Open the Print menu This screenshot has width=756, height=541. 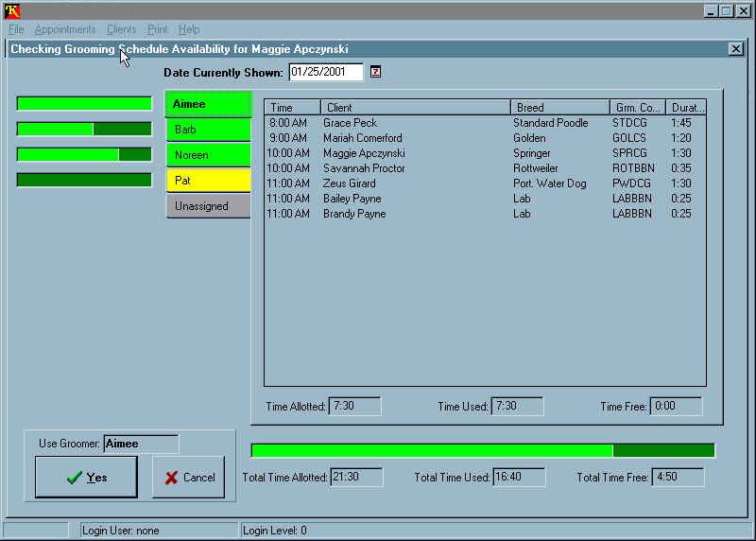(157, 29)
